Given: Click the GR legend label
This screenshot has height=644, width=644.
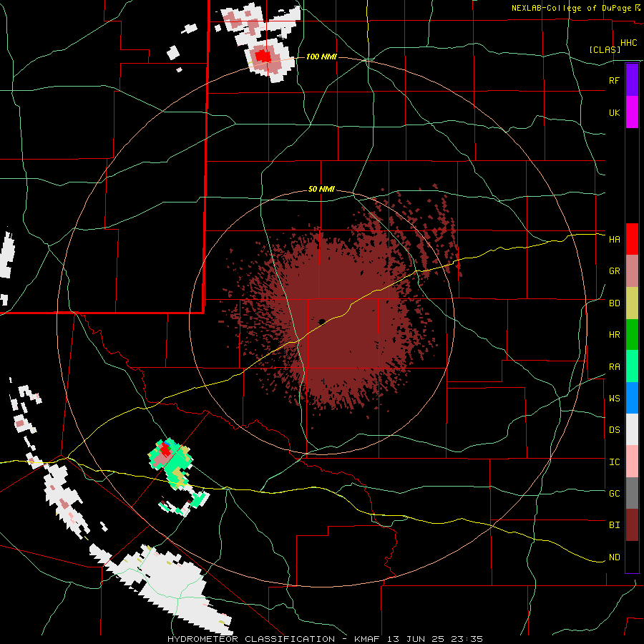Looking at the screenshot, I should [x=615, y=271].
